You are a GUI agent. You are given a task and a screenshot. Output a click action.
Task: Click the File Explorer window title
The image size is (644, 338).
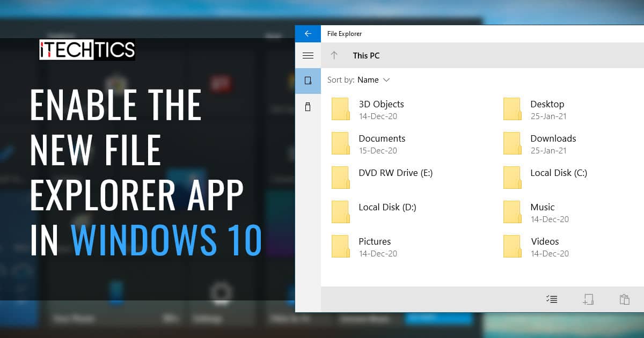(345, 33)
